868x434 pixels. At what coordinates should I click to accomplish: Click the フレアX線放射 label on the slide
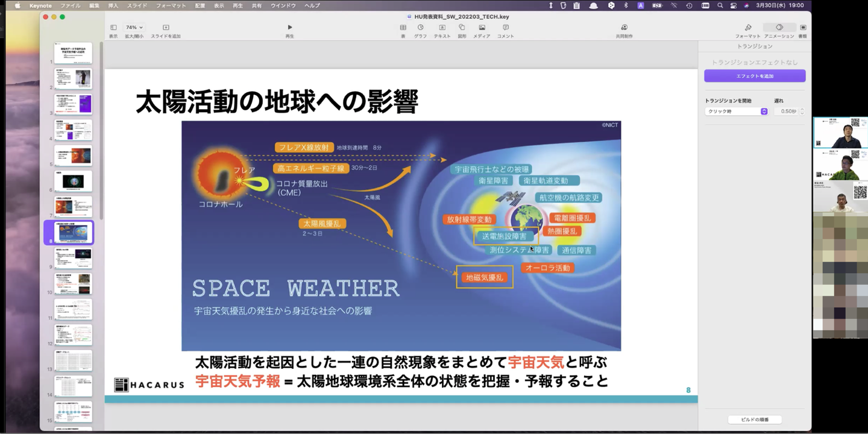(x=304, y=147)
